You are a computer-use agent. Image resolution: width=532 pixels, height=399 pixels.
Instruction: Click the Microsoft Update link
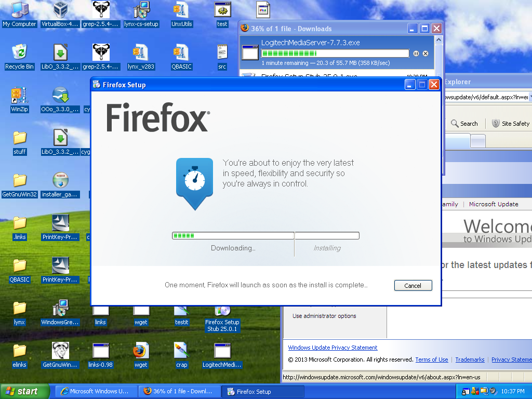tap(494, 204)
